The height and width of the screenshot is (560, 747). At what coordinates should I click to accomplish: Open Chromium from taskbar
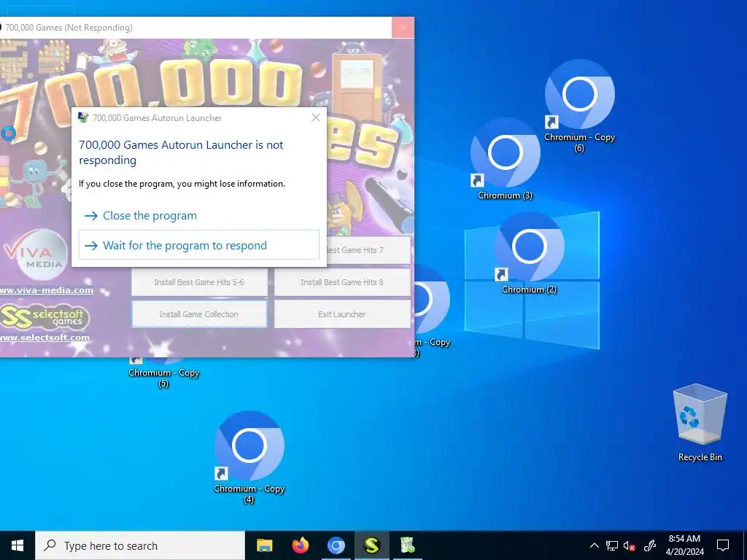(336, 545)
